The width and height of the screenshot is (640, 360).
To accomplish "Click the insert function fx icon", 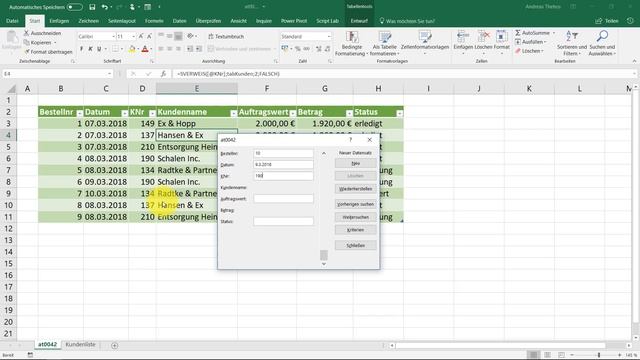I will (163, 74).
